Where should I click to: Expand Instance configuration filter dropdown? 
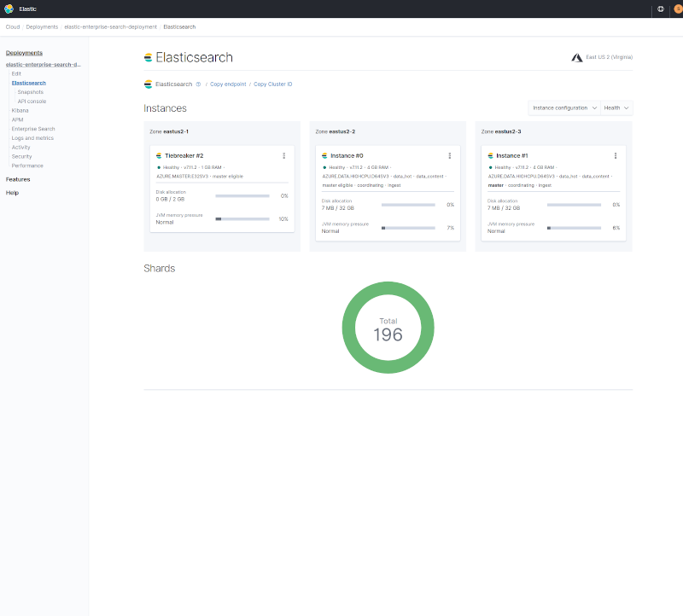coord(564,108)
